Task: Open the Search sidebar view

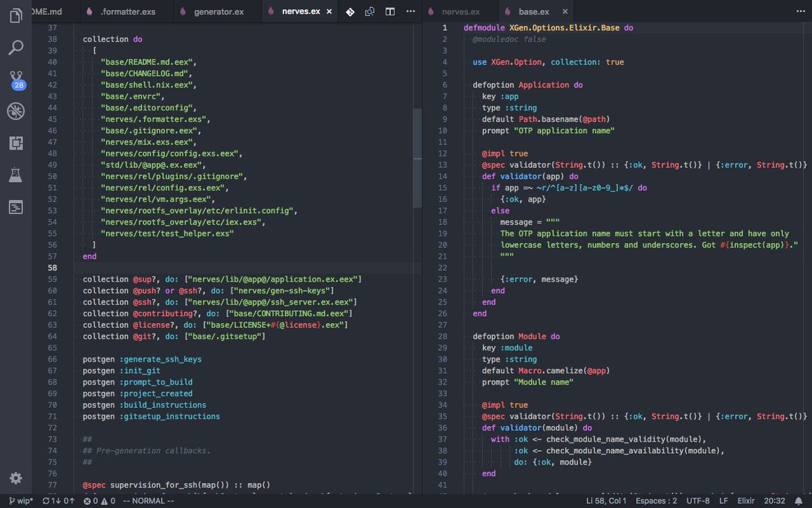Action: (15, 47)
